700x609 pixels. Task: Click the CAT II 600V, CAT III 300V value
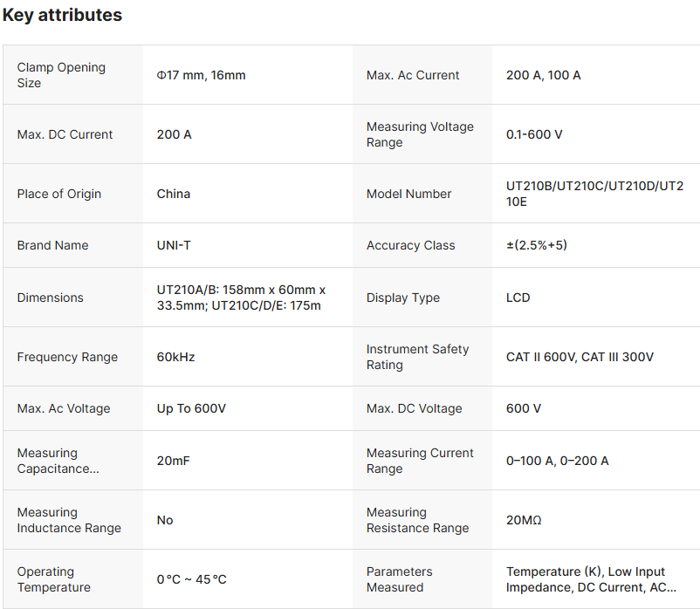(580, 357)
